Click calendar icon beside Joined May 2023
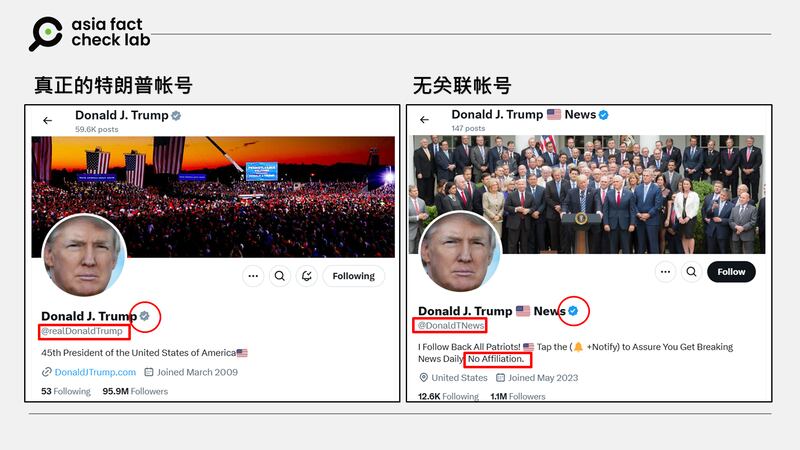 coord(501,378)
